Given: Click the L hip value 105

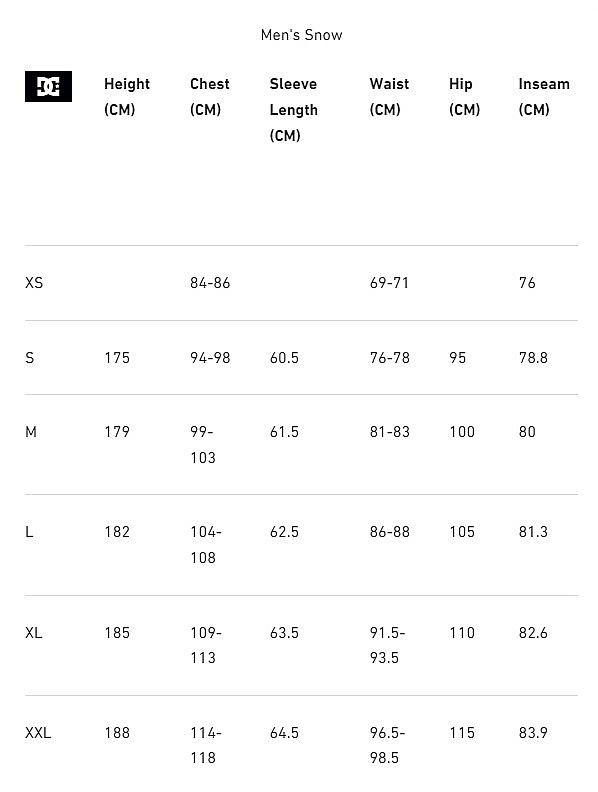Looking at the screenshot, I should click(x=462, y=532).
